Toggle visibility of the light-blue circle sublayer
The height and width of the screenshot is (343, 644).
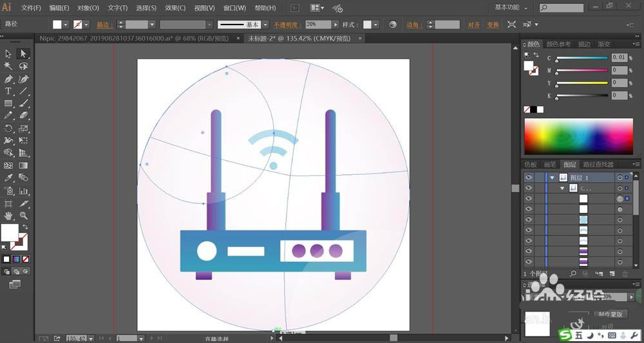click(x=529, y=219)
